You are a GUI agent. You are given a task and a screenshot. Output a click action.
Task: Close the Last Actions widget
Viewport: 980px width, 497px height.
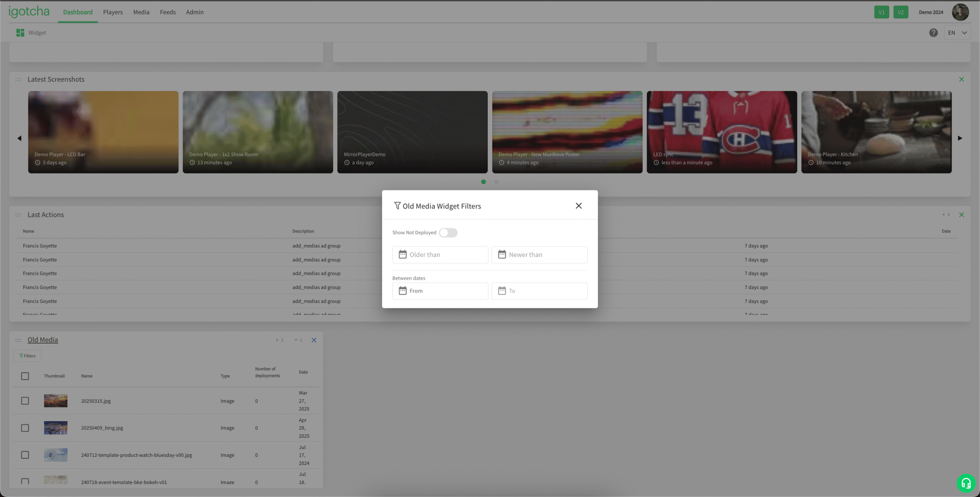(962, 215)
